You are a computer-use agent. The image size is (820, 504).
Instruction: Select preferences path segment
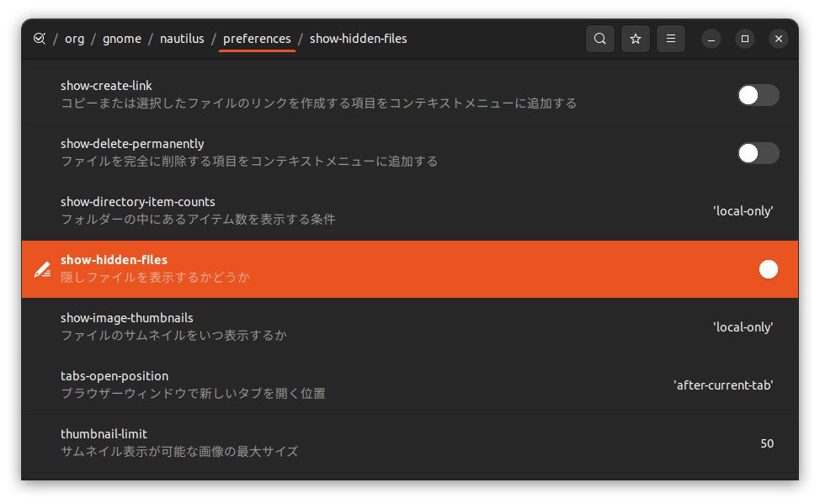point(257,39)
